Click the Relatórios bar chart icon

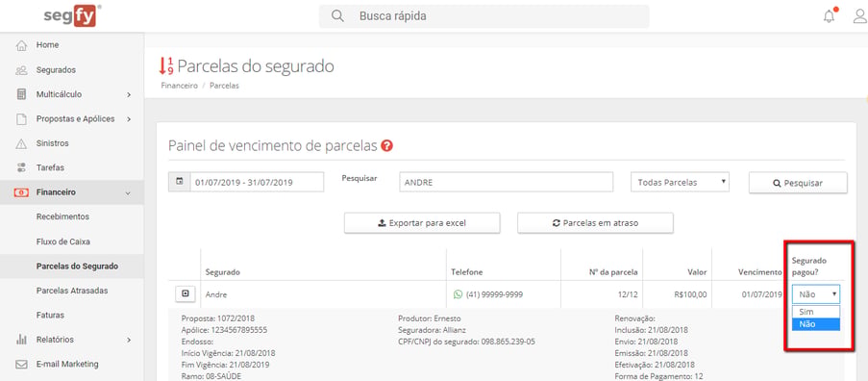21,339
